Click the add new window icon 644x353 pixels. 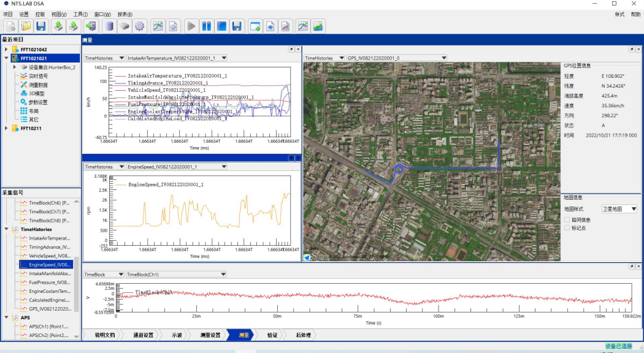coord(255,26)
